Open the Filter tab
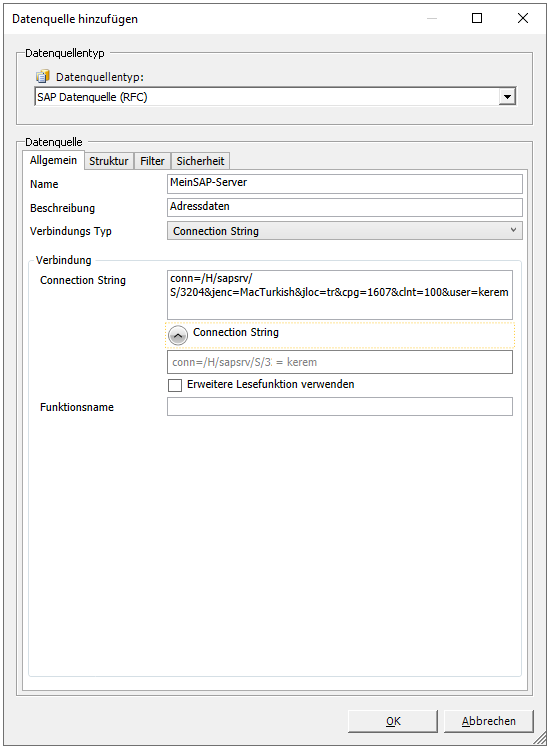Viewport: 551px width, 750px height. 152,161
